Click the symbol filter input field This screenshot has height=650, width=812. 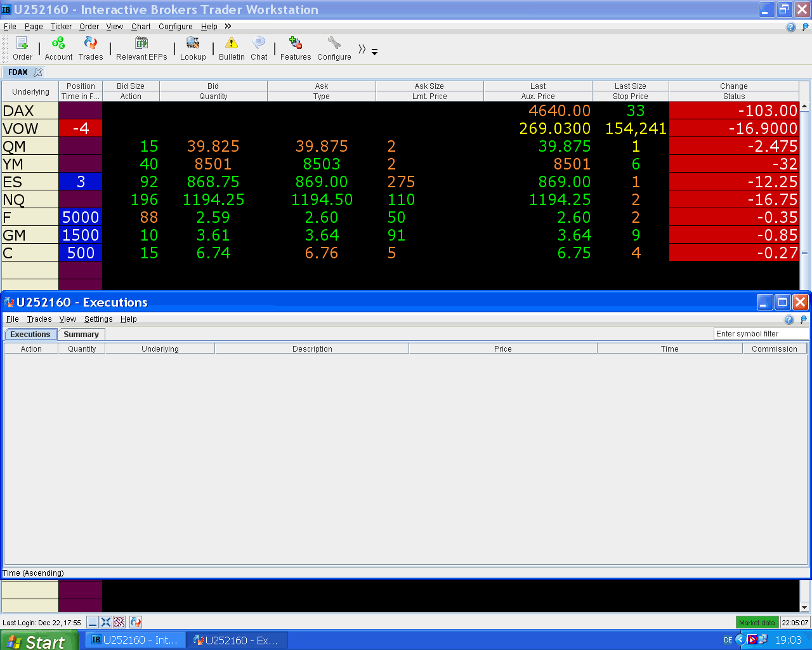click(761, 334)
